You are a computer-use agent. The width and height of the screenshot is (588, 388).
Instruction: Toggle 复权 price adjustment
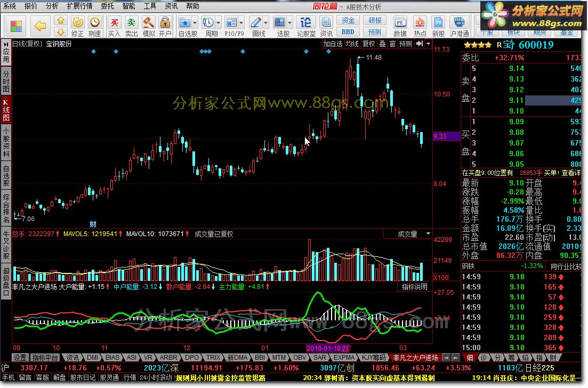pos(368,44)
